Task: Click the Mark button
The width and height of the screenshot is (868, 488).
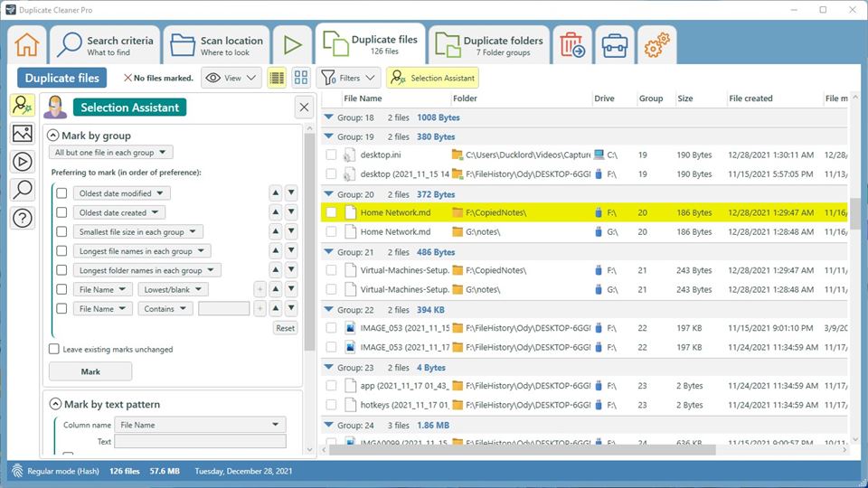Action: pos(90,371)
